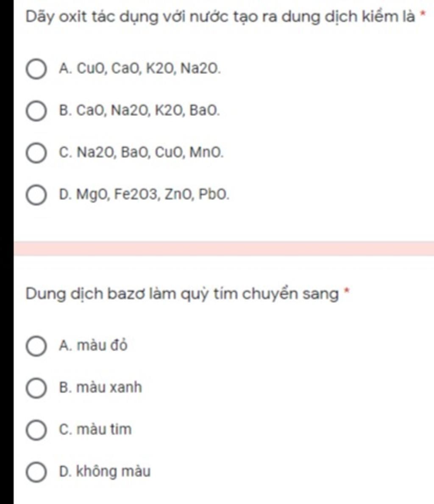Screen dimensions: 434x504
Task: Click the answer label 'A. màu đỏ'
Action: coord(93,346)
